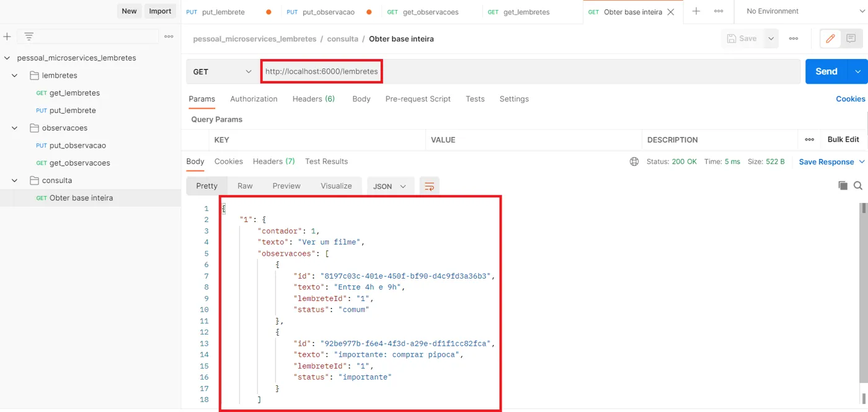Open params table column options ellipsis
Screen dimensions: 868x412
pos(809,140)
